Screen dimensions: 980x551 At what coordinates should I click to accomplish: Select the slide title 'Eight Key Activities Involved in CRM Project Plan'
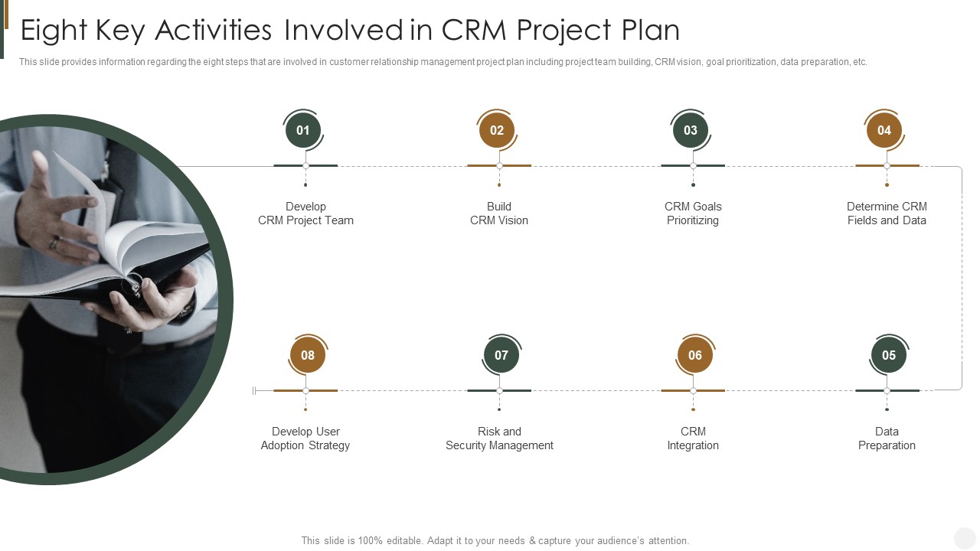[x=350, y=30]
